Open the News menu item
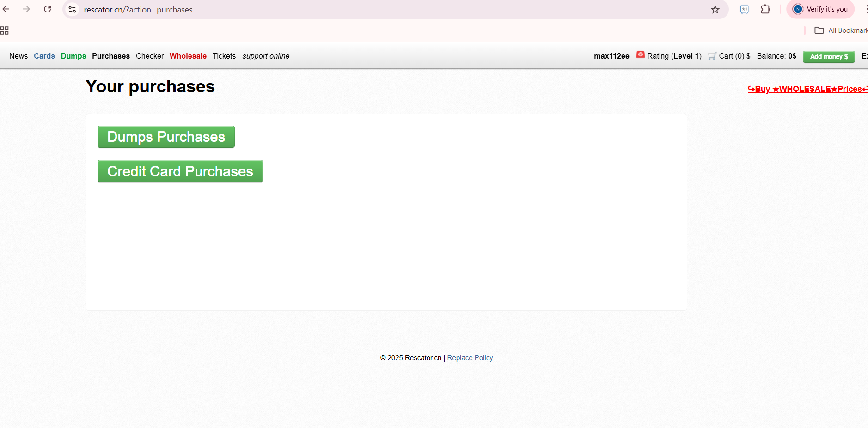Screen dimensions: 868x428 (18, 56)
